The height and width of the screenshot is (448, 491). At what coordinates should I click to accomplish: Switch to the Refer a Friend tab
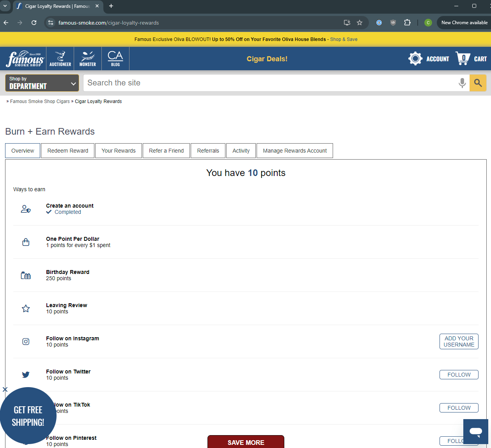point(166,151)
